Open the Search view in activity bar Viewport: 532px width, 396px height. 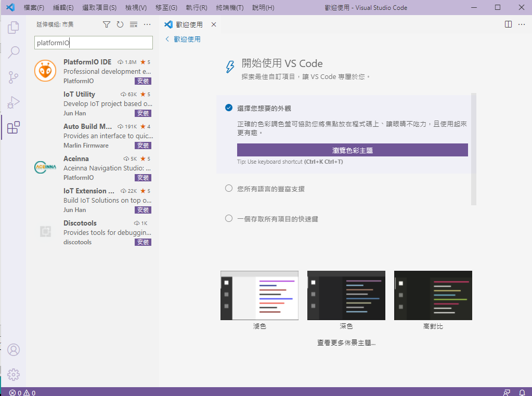pyautogui.click(x=14, y=52)
